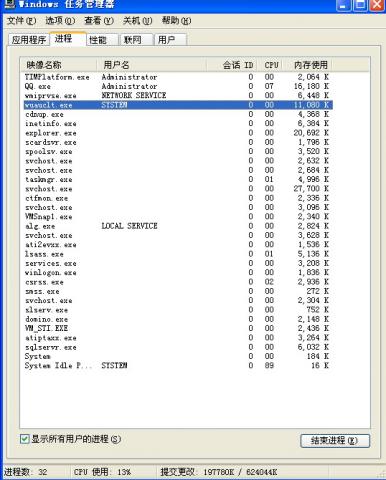Switch to the 联网 tab

tap(137, 40)
